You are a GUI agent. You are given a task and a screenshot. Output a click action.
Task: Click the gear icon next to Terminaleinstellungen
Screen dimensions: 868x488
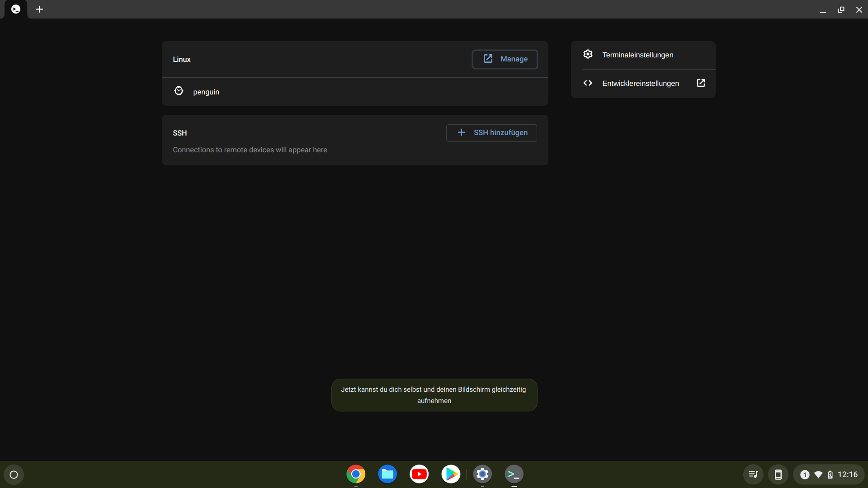click(x=588, y=54)
